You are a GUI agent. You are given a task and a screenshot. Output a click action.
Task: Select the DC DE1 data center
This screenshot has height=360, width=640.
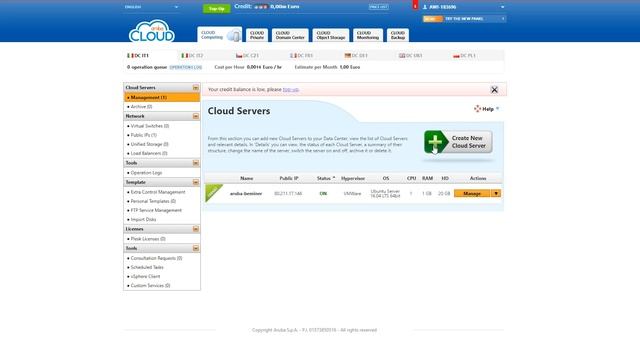click(x=356, y=56)
